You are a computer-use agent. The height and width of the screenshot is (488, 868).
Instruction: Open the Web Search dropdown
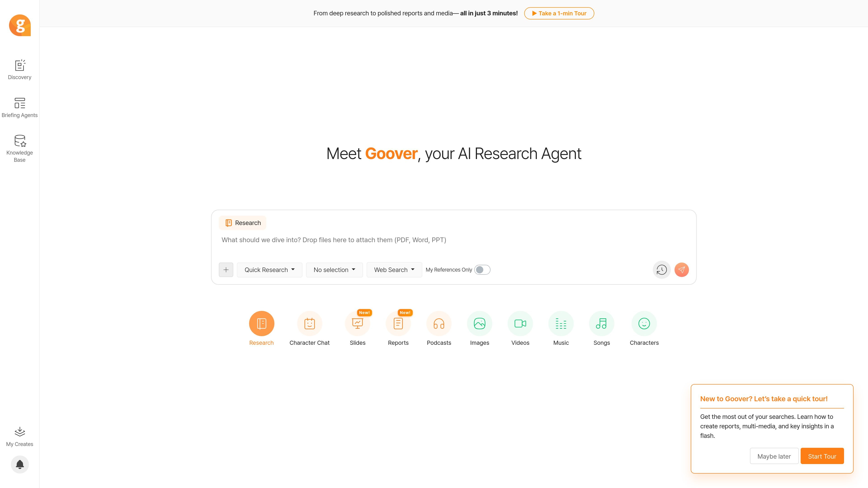(x=394, y=270)
